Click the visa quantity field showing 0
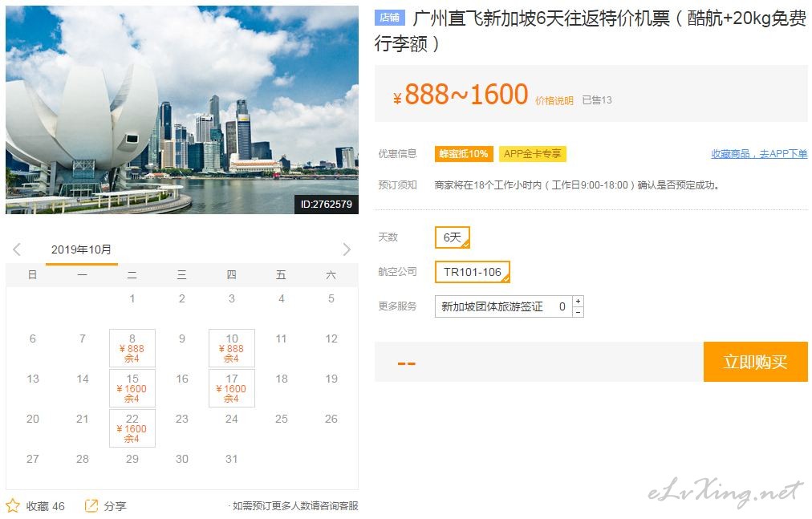812x519 pixels. pos(562,306)
